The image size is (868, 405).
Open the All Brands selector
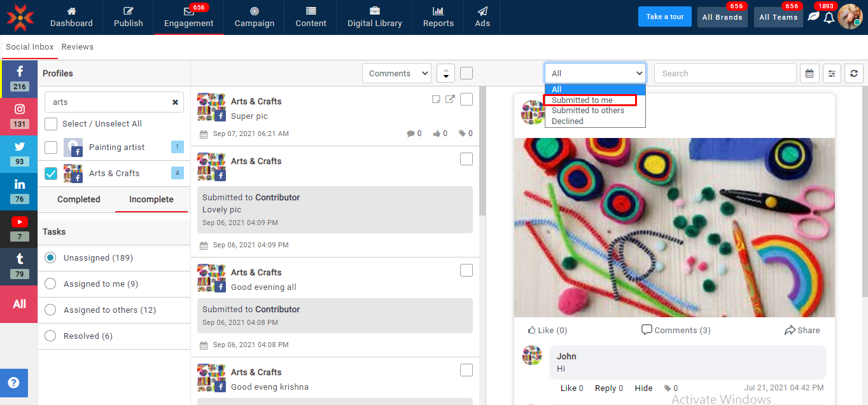[x=722, y=17]
